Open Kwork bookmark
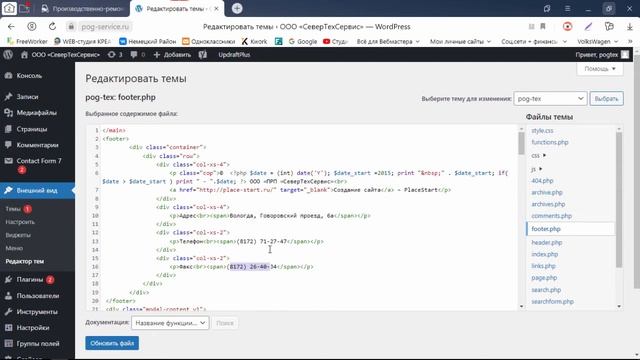Image resolution: width=640 pixels, height=360 pixels. 254,42
